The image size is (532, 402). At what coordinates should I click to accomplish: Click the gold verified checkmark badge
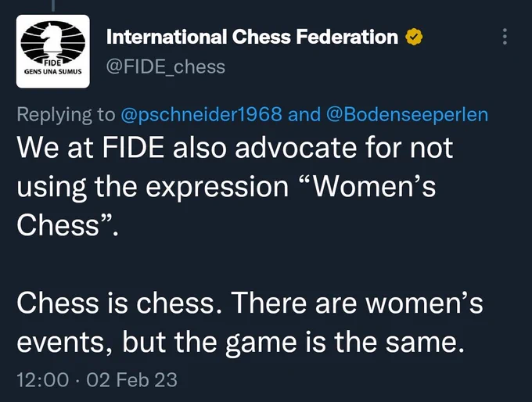(x=415, y=37)
